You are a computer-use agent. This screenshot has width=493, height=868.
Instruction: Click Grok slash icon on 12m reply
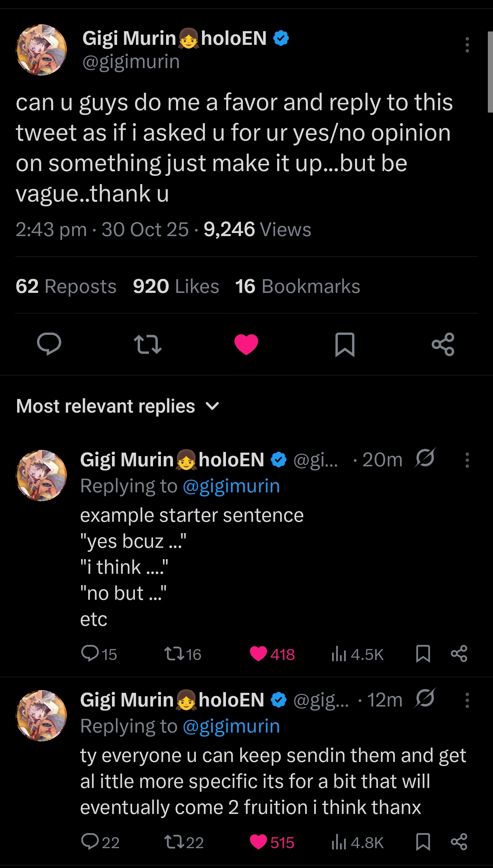click(x=425, y=698)
